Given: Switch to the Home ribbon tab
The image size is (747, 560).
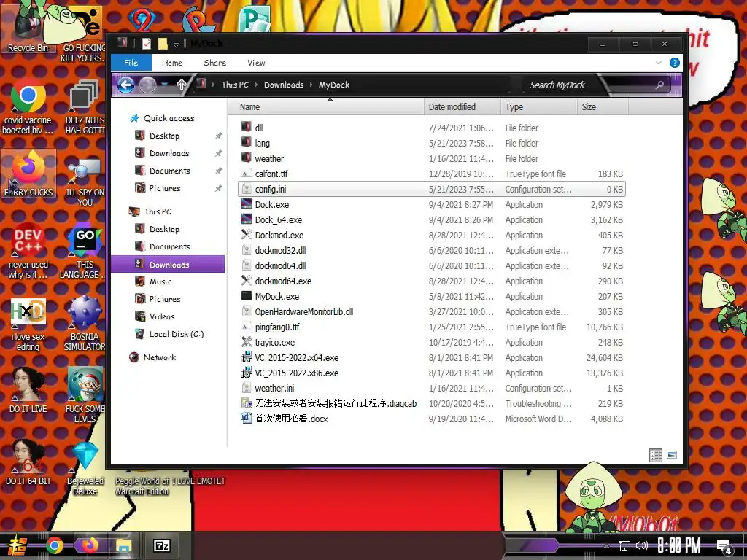Looking at the screenshot, I should pyautogui.click(x=172, y=63).
